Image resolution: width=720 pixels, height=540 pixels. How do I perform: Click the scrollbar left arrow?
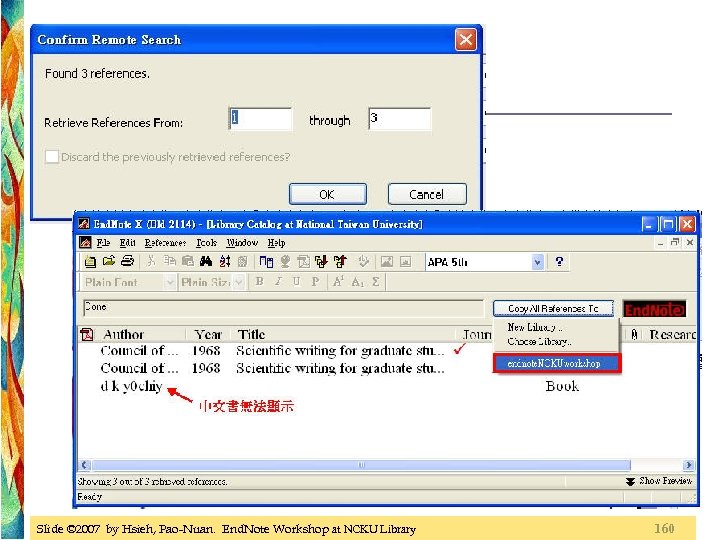[84, 465]
